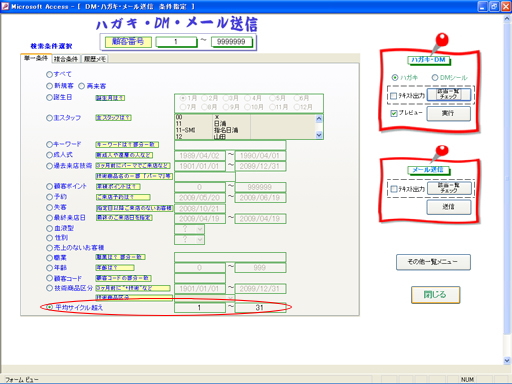Image resolution: width=512 pixels, height=384 pixels.
Task: Switch to the 履歴メモ tab
Action: pos(95,59)
